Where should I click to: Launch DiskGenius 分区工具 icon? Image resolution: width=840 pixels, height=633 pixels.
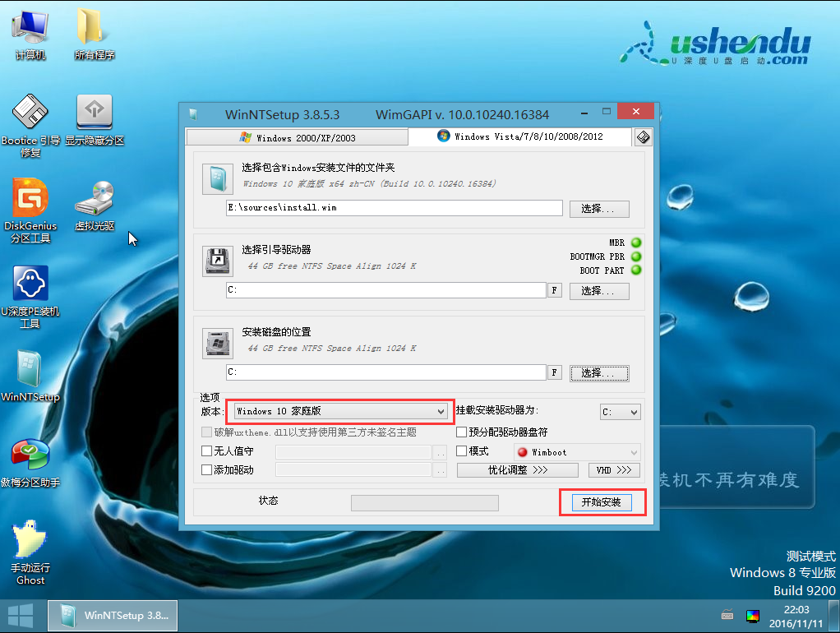[30, 210]
